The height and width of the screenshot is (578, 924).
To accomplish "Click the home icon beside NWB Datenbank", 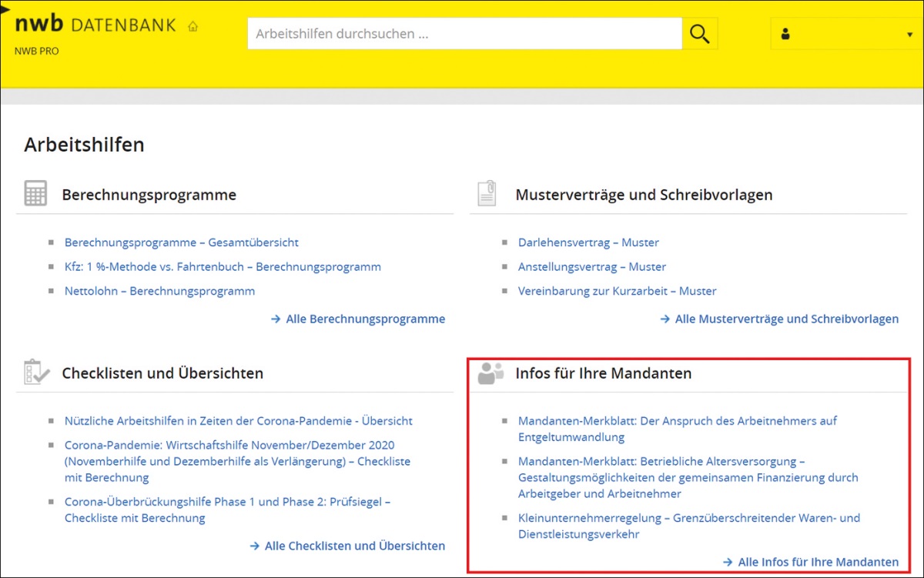I will (192, 26).
